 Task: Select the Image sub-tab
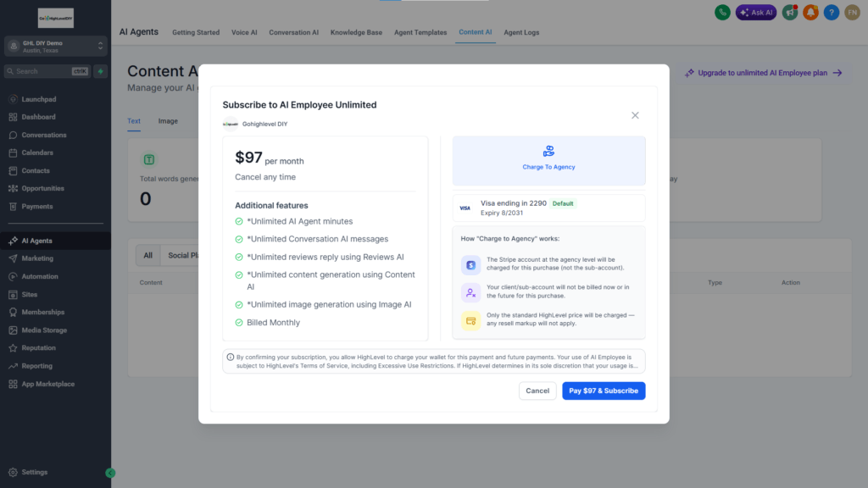168,120
